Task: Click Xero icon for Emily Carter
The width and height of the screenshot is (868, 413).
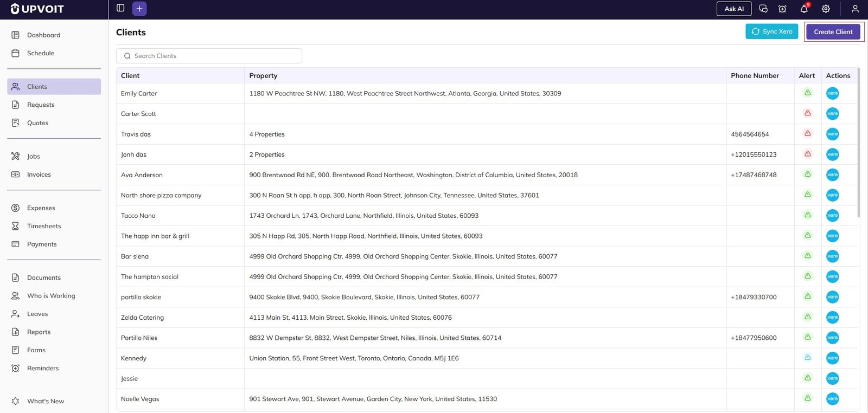Action: tap(832, 93)
